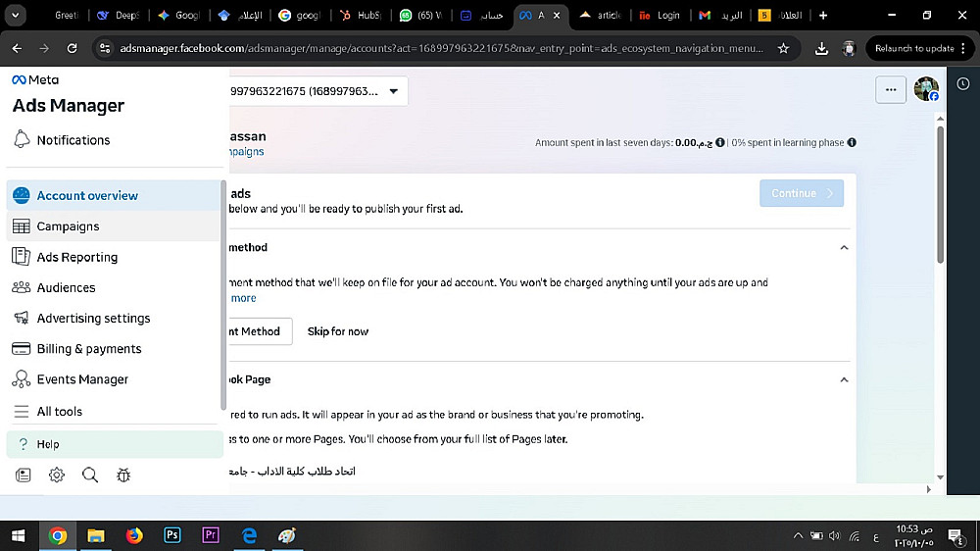Open Billing & payments
980x551 pixels.
coord(114,348)
